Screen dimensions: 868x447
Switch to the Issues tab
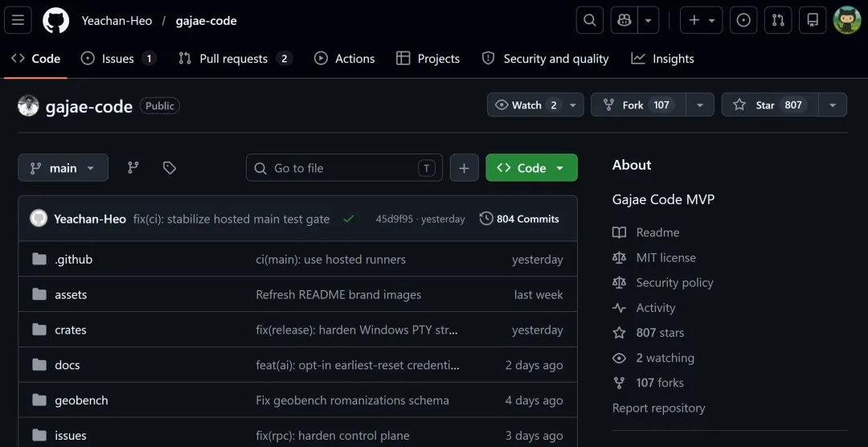pos(118,59)
